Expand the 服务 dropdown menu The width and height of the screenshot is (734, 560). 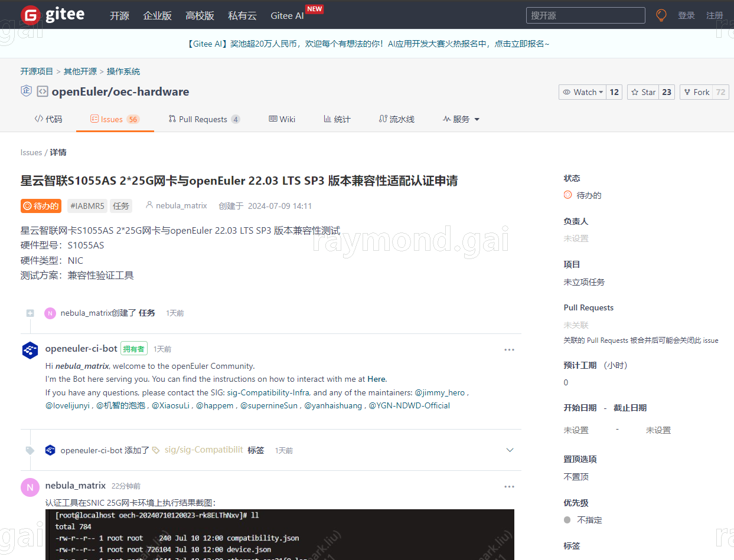(461, 119)
